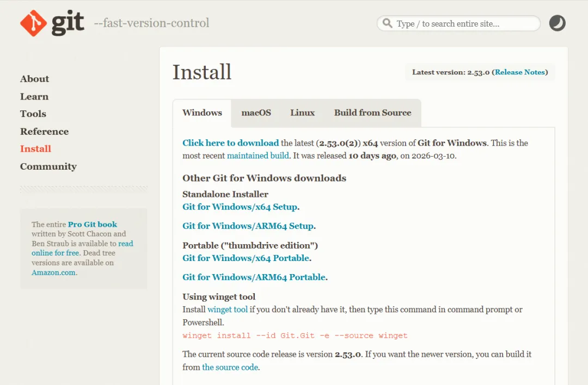Image resolution: width=588 pixels, height=385 pixels.
Task: Open the Pro Git book link
Action: click(92, 225)
